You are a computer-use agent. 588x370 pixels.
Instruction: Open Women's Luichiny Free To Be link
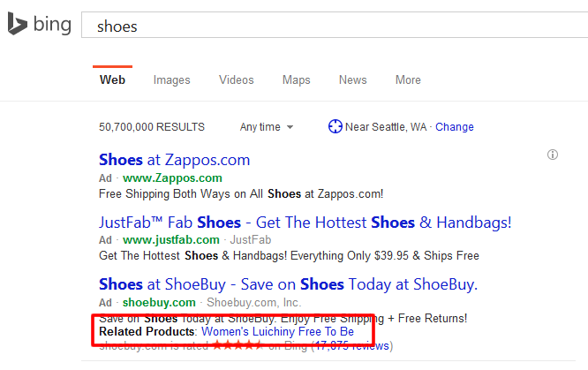coord(277,331)
